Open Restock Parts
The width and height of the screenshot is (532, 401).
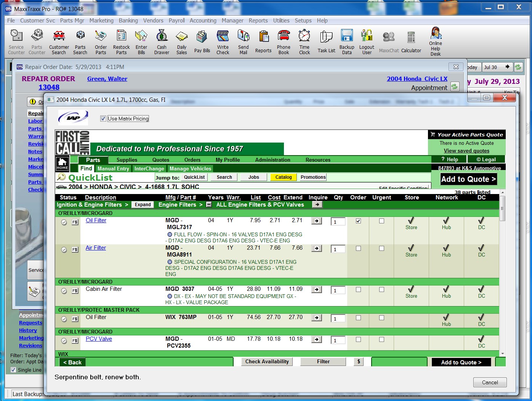pyautogui.click(x=122, y=42)
